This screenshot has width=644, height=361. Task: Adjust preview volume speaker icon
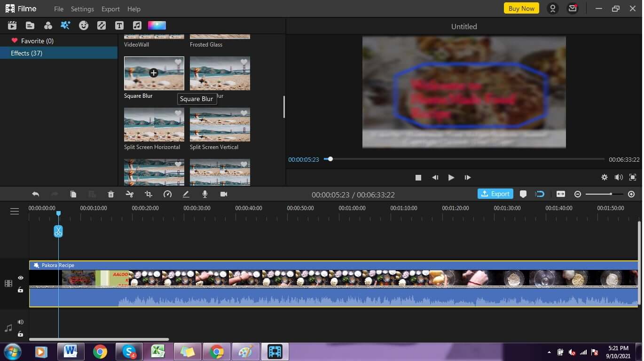coord(619,177)
